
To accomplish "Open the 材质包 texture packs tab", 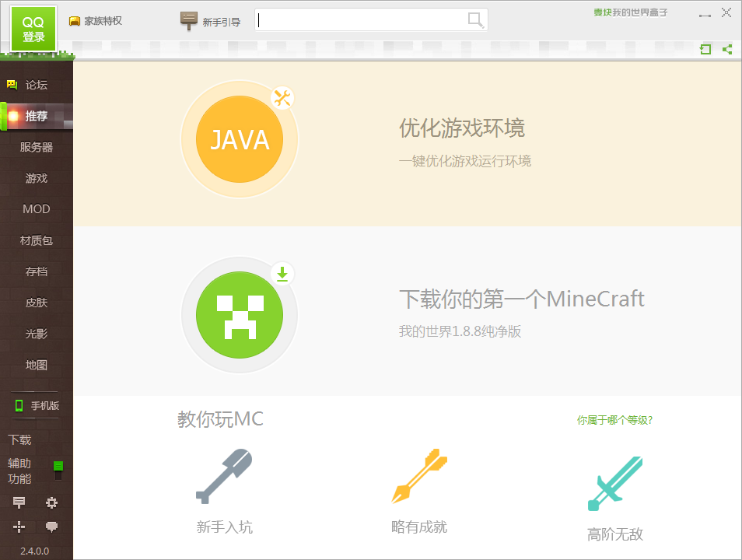I will coord(37,240).
